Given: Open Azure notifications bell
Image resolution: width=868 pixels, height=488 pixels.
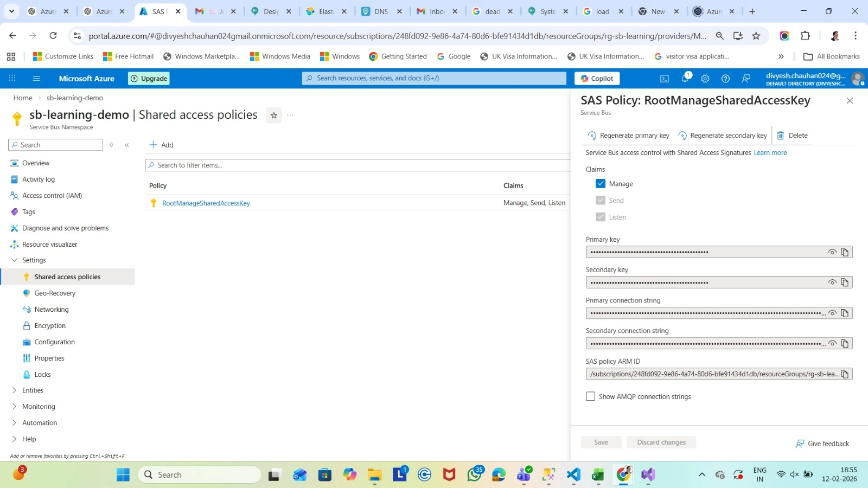Looking at the screenshot, I should click(x=685, y=79).
